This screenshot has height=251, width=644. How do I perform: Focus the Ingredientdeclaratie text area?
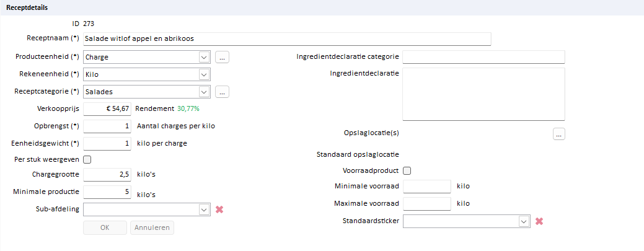(x=484, y=94)
